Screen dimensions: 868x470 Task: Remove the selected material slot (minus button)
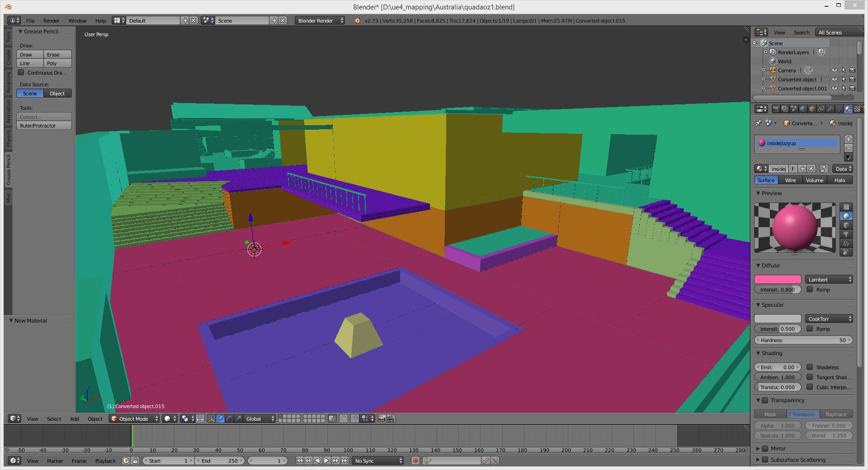pyautogui.click(x=849, y=148)
